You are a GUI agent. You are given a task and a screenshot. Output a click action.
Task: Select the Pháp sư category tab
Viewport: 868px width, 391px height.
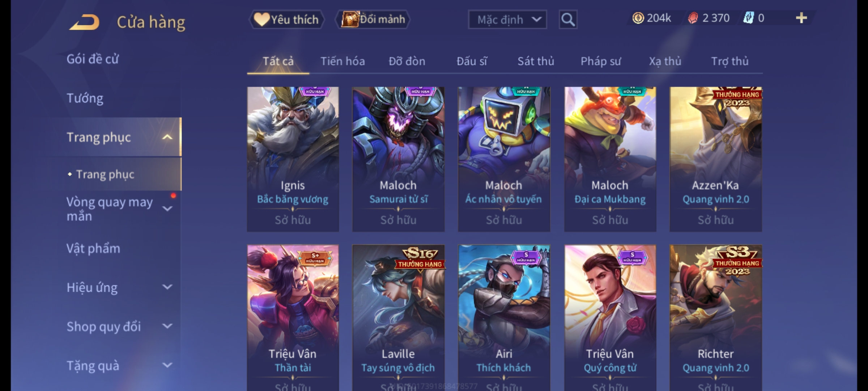tap(601, 61)
